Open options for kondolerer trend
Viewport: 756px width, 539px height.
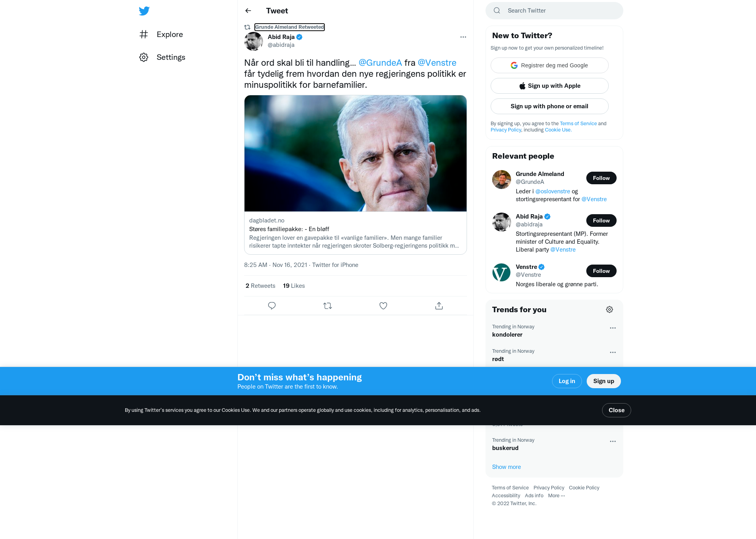pos(613,328)
